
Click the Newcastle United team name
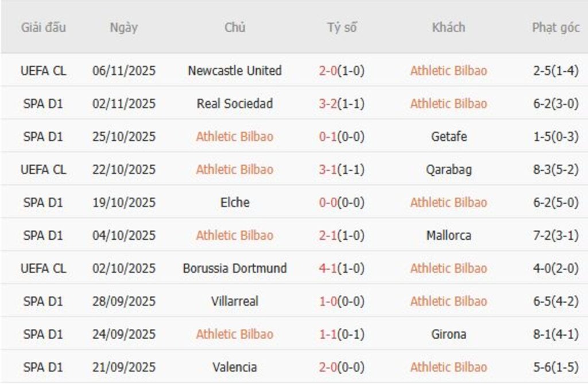click(x=234, y=71)
